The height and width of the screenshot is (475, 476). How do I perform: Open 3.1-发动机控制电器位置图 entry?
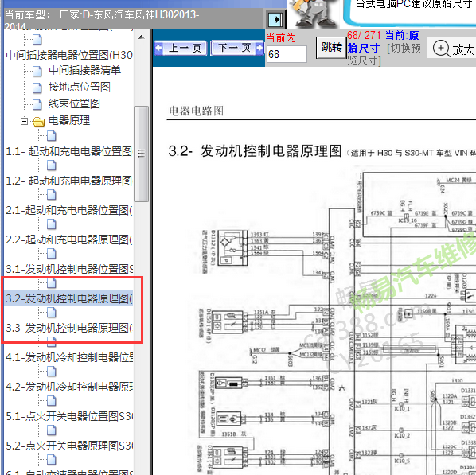click(69, 269)
